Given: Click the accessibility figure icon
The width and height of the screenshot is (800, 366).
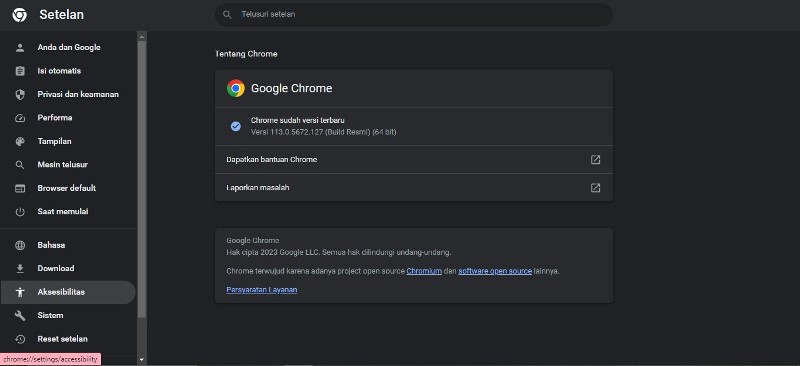Looking at the screenshot, I should click(20, 292).
